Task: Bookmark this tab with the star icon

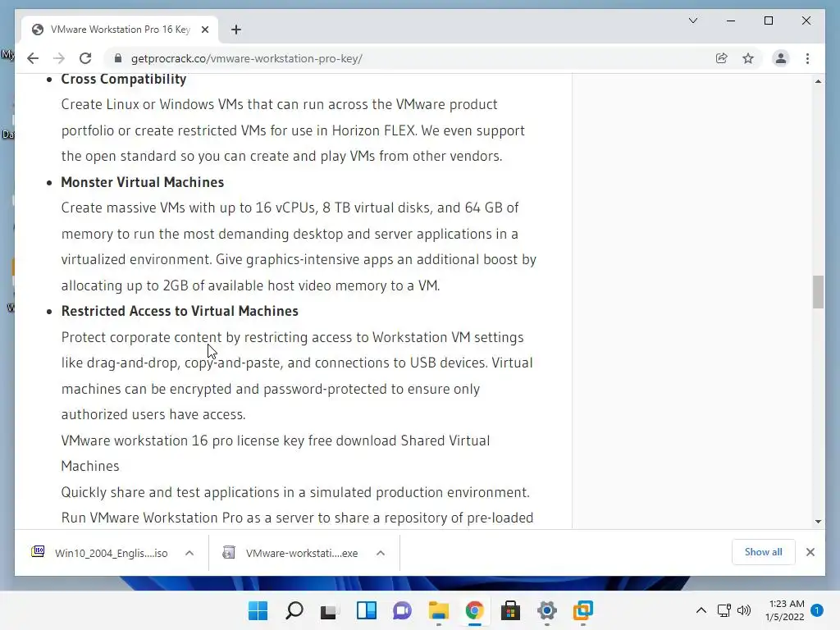Action: 748,58
